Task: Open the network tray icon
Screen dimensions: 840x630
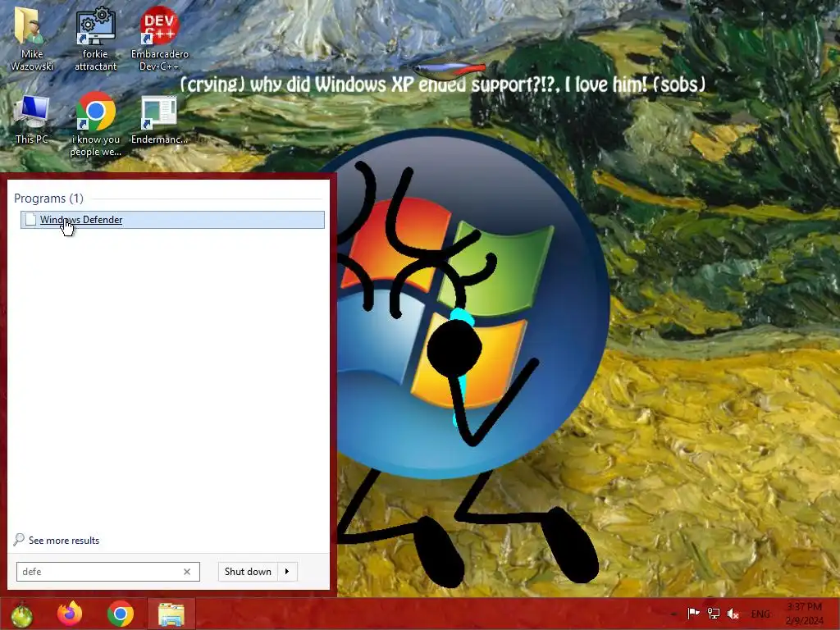Action: 713,614
